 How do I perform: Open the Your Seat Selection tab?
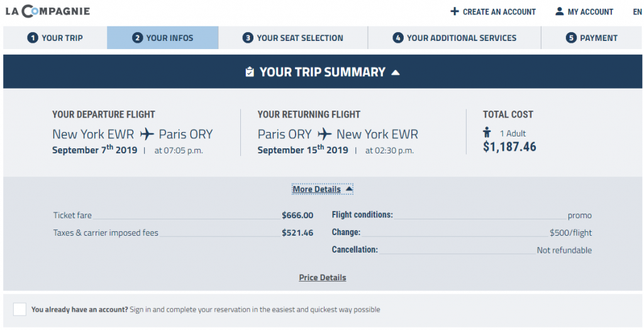[293, 38]
